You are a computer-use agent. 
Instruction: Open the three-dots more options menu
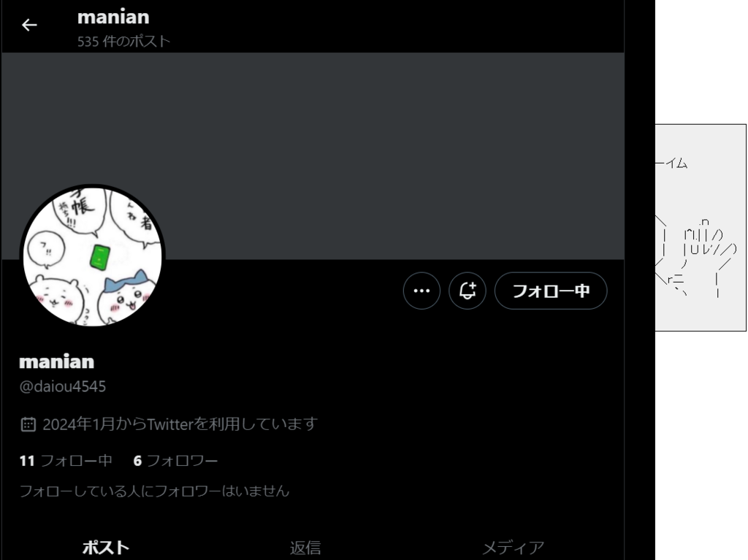pos(421,291)
